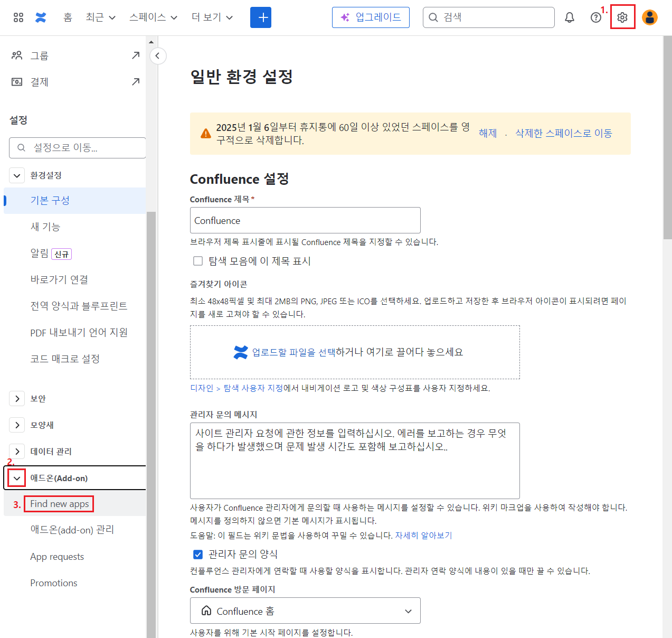Screen dimensions: 672x638
Task: Click the search magnifier icon in top bar
Action: 433,17
